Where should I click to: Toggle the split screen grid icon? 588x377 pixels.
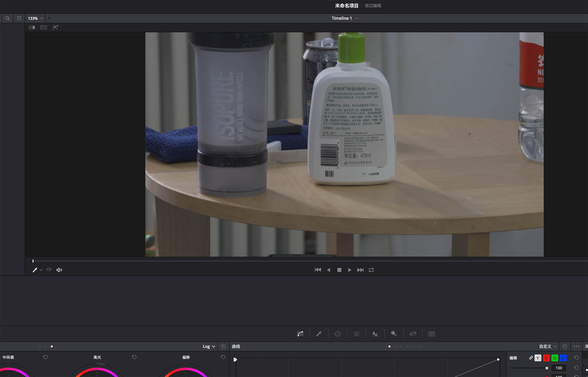pos(43,27)
